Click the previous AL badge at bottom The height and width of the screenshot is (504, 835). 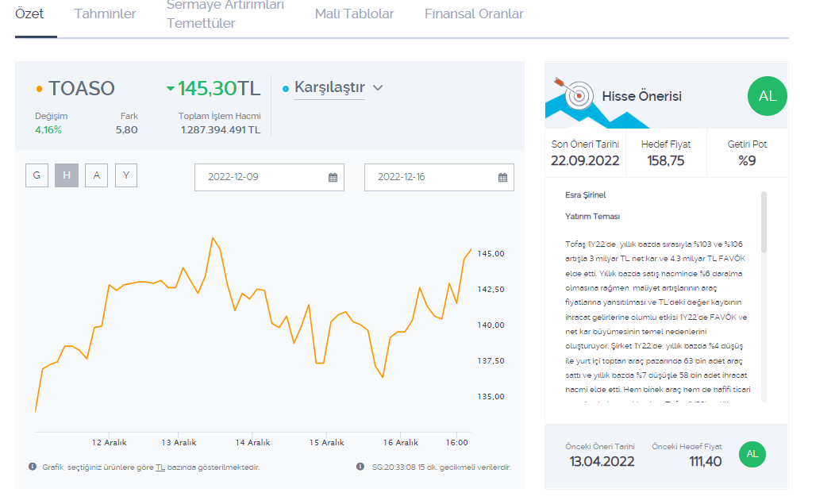click(752, 454)
